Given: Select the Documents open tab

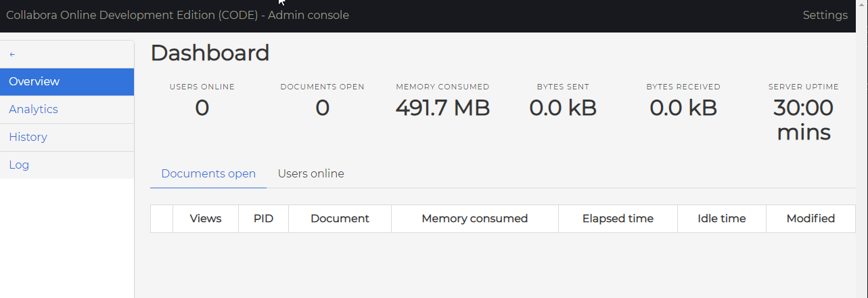Looking at the screenshot, I should click(208, 174).
